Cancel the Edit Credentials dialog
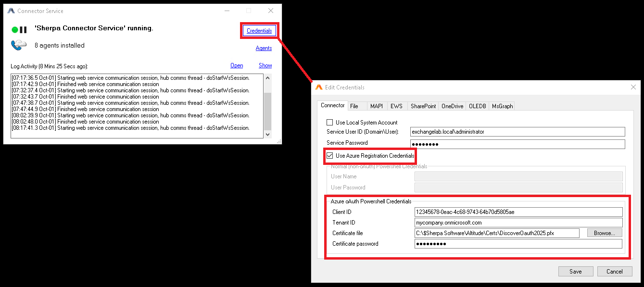Viewport: 644px width, 287px height. 615,272
